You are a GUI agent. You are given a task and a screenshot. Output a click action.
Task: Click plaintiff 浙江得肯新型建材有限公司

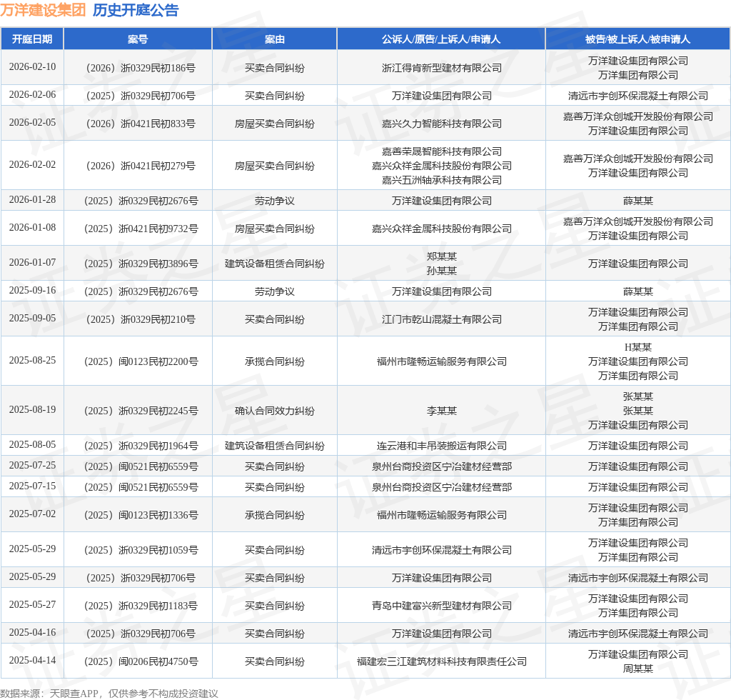[x=441, y=68]
